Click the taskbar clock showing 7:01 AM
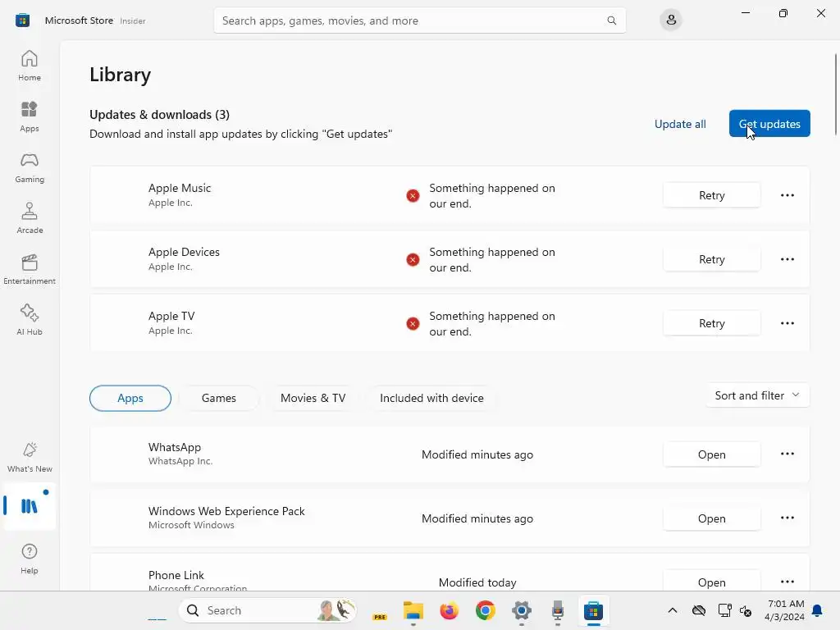The height and width of the screenshot is (630, 840). click(x=785, y=610)
